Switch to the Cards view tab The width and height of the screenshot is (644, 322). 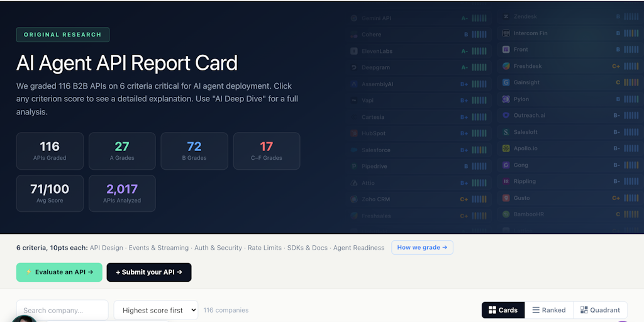click(503, 310)
